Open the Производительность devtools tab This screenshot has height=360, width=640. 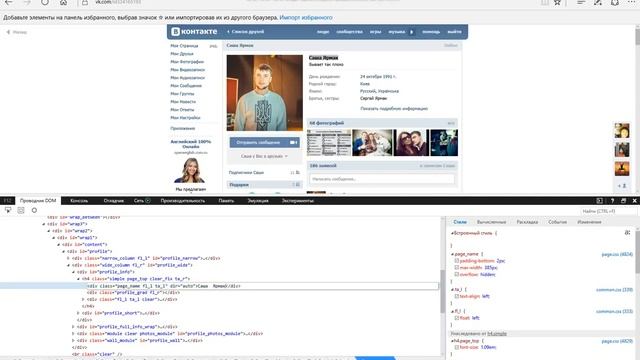(183, 200)
